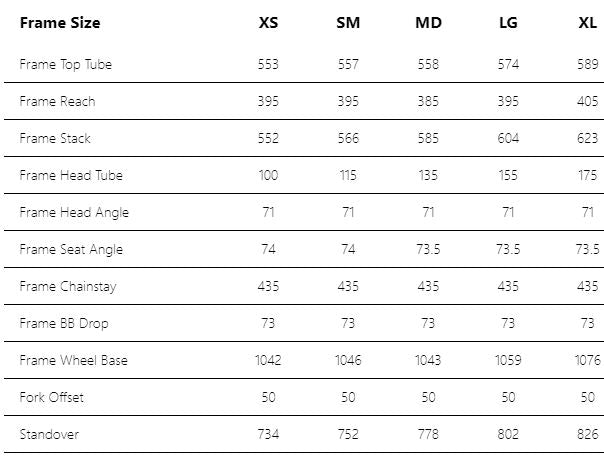Select the Frame Head Angle label
604x456 pixels.
pyautogui.click(x=74, y=213)
